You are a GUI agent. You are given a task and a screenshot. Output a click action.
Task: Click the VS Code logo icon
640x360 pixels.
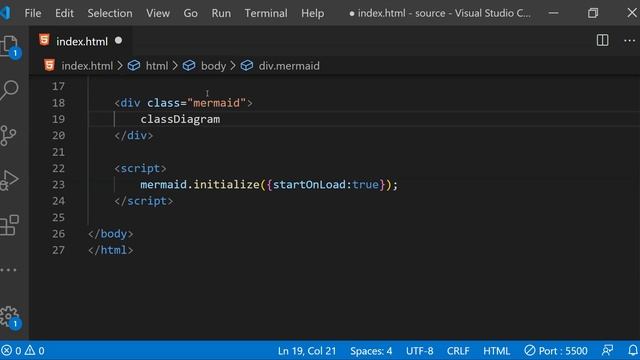click(5, 13)
